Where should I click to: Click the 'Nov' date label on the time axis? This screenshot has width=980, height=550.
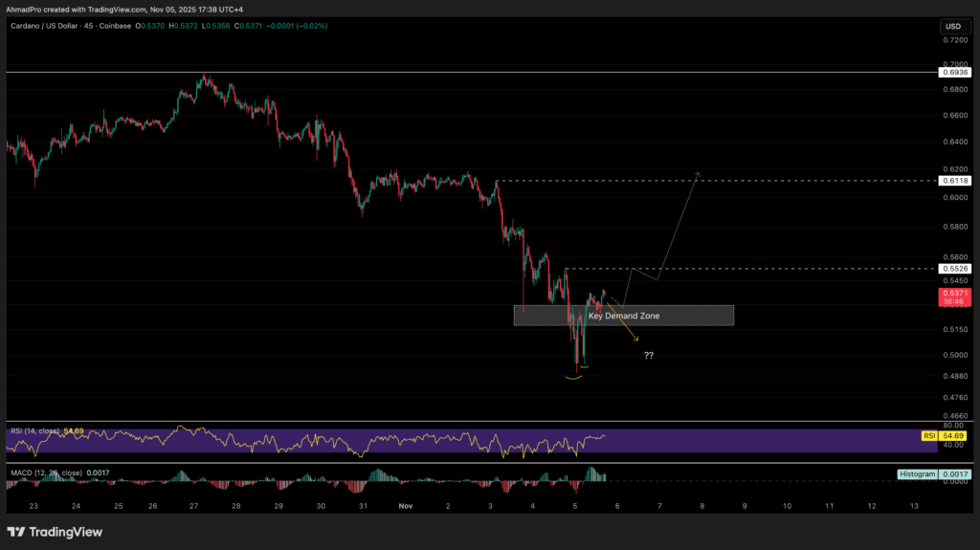point(404,504)
